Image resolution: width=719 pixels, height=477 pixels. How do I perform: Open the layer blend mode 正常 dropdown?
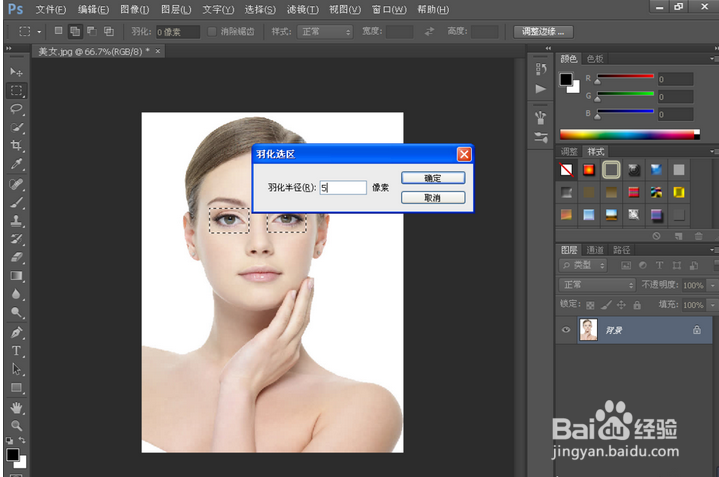[x=596, y=285]
